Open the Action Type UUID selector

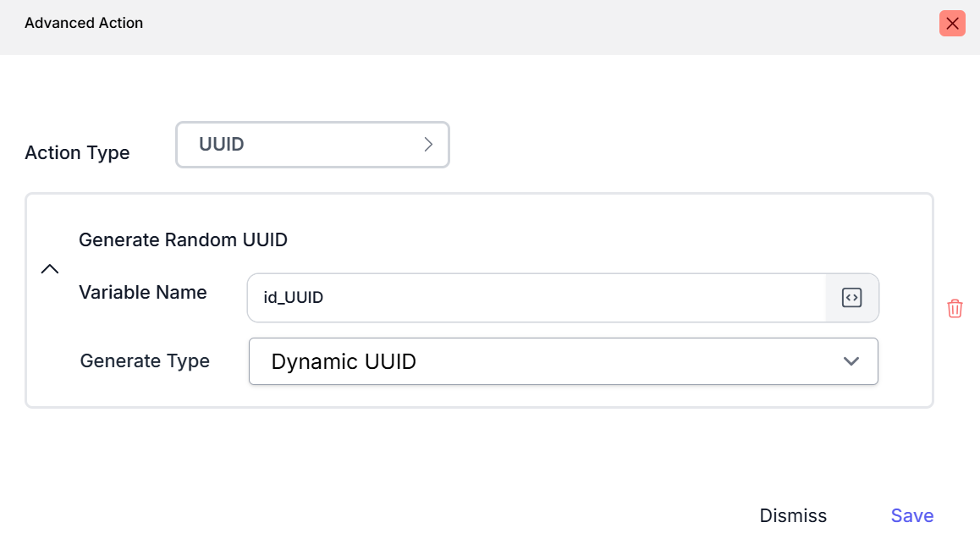(312, 145)
